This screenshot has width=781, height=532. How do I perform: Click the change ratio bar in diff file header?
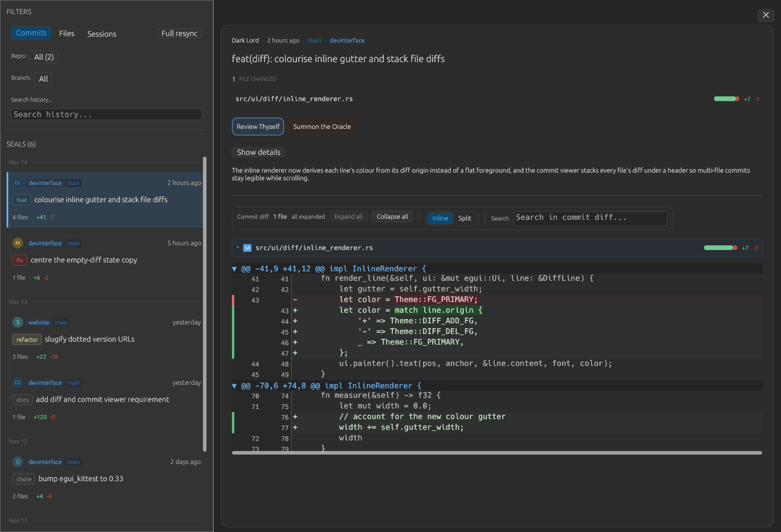click(x=720, y=248)
